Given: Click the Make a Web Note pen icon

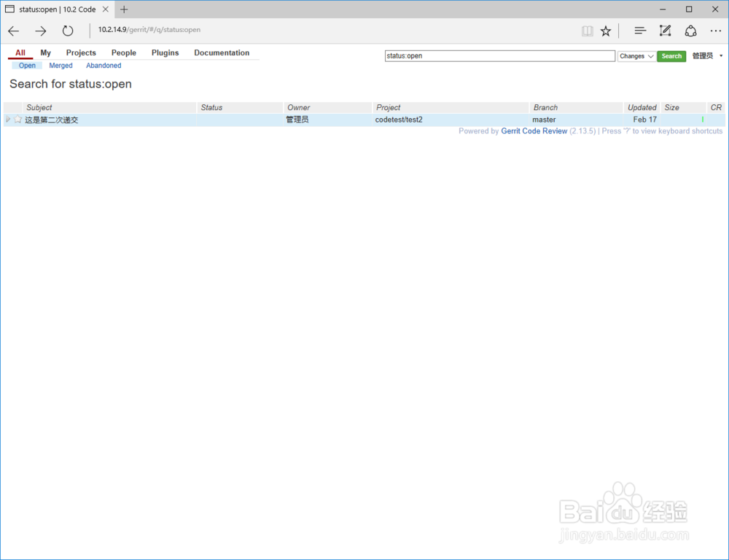Looking at the screenshot, I should point(665,31).
